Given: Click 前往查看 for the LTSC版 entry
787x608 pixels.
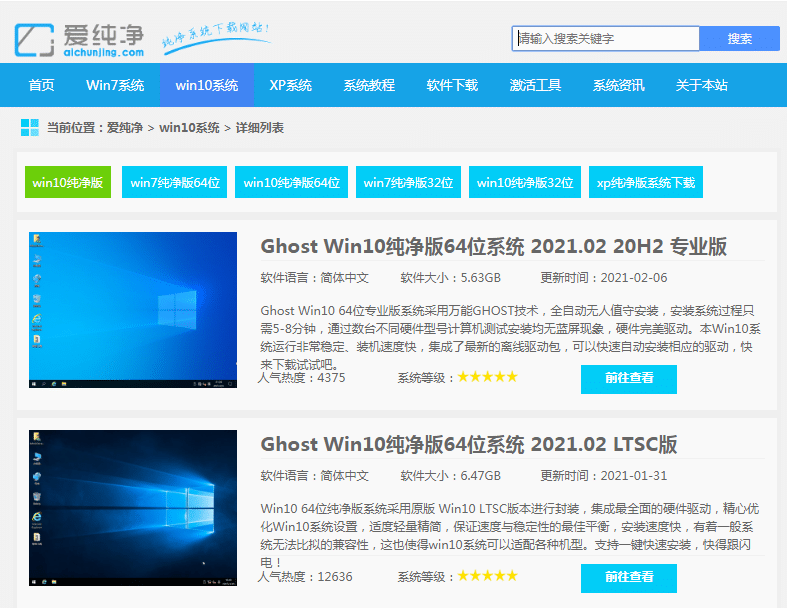Looking at the screenshot, I should pyautogui.click(x=629, y=578).
